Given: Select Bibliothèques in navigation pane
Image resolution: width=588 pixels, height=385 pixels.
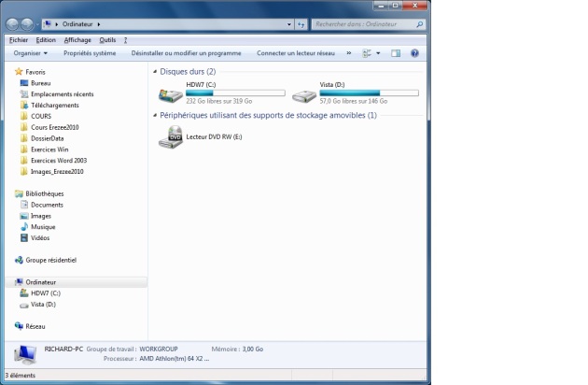Looking at the screenshot, I should coord(39,193).
